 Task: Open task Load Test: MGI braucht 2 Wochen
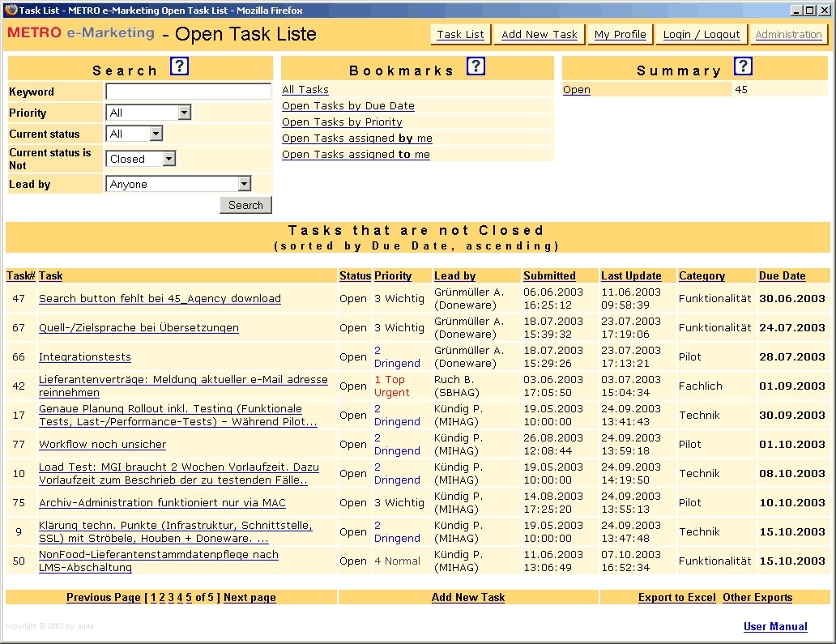[x=178, y=473]
